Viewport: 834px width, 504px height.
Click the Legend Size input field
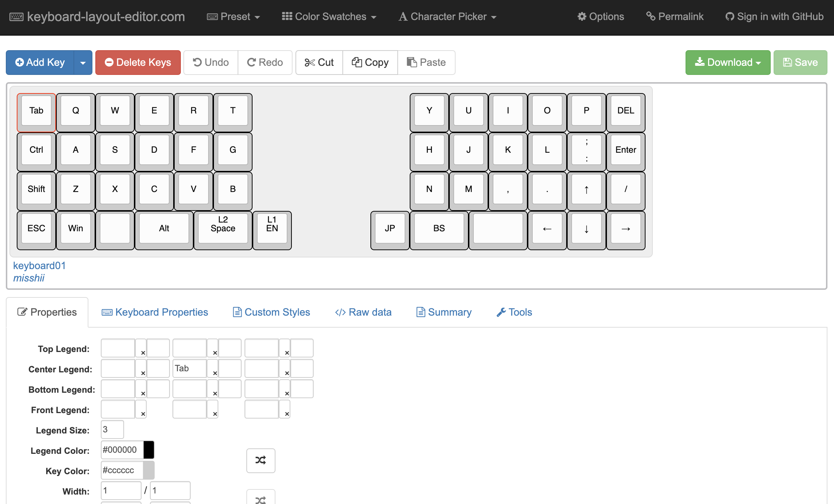click(112, 429)
